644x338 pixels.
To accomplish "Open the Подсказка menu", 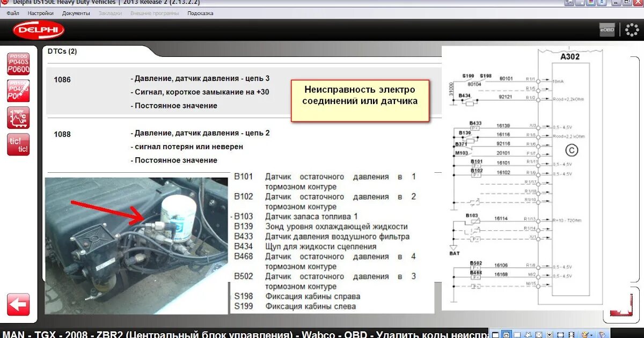I will pyautogui.click(x=200, y=13).
